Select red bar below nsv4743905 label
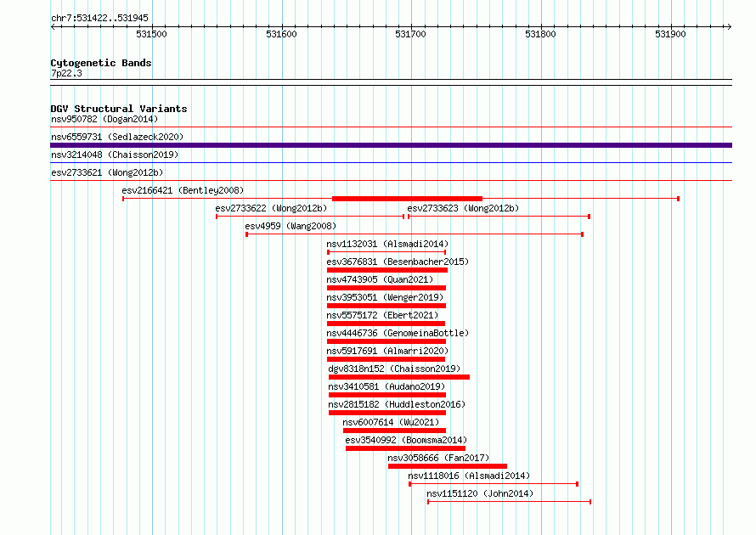This screenshot has height=535, width=756. point(386,288)
